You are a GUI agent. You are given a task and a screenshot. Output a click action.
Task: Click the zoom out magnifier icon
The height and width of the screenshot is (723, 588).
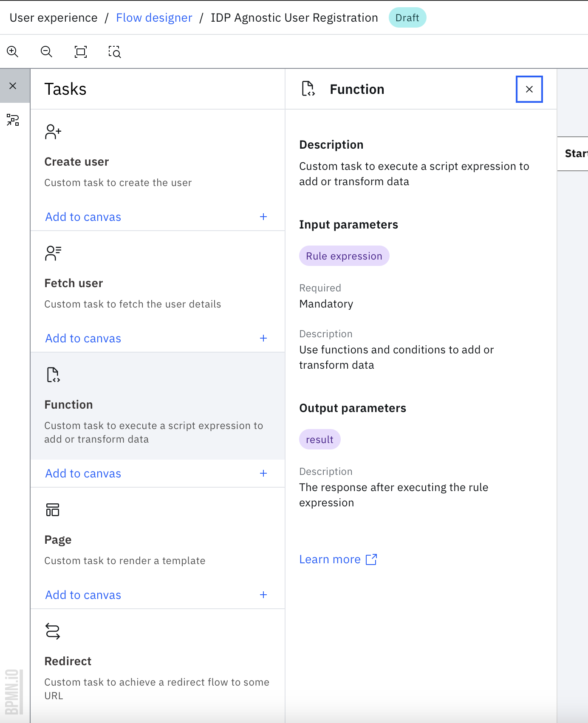(46, 52)
